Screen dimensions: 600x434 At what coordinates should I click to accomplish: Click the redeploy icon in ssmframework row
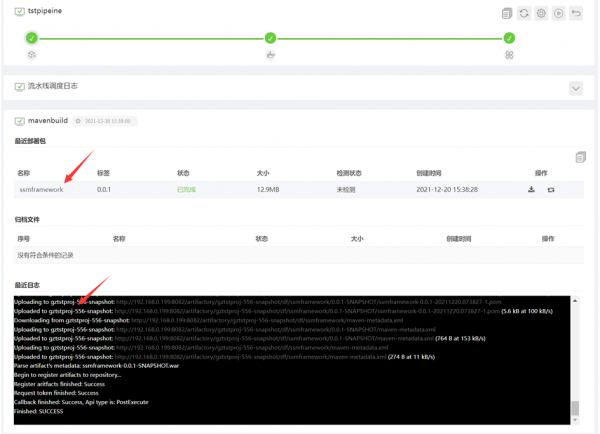551,189
